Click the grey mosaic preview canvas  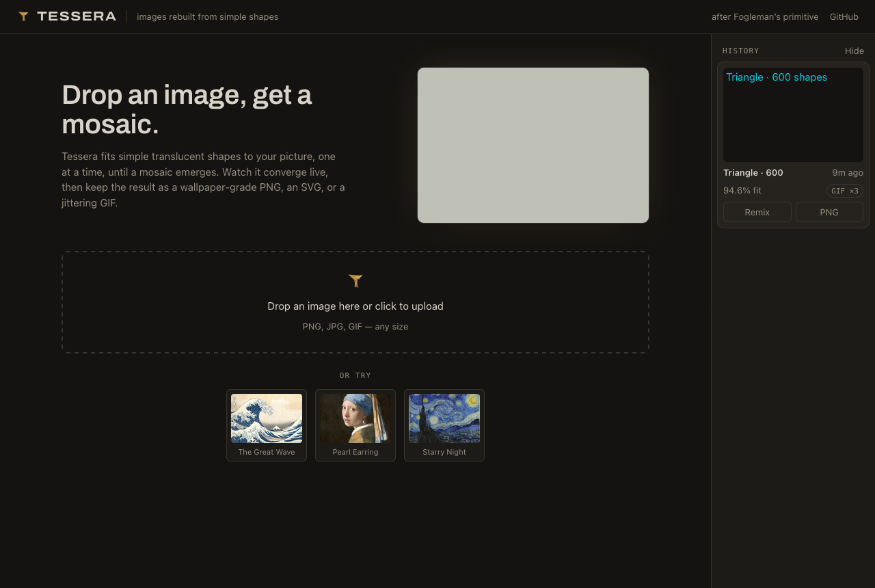(533, 145)
